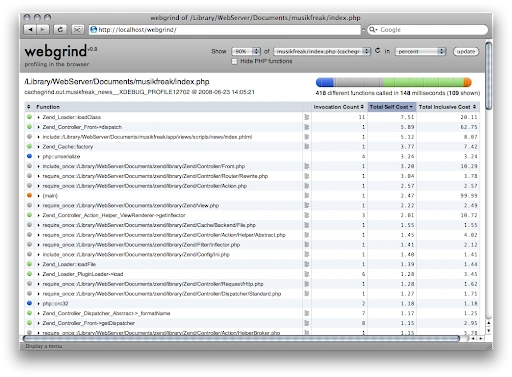The width and height of the screenshot is (512, 377).
Task: Click the localhost/webgrind address field
Action: coord(225,30)
